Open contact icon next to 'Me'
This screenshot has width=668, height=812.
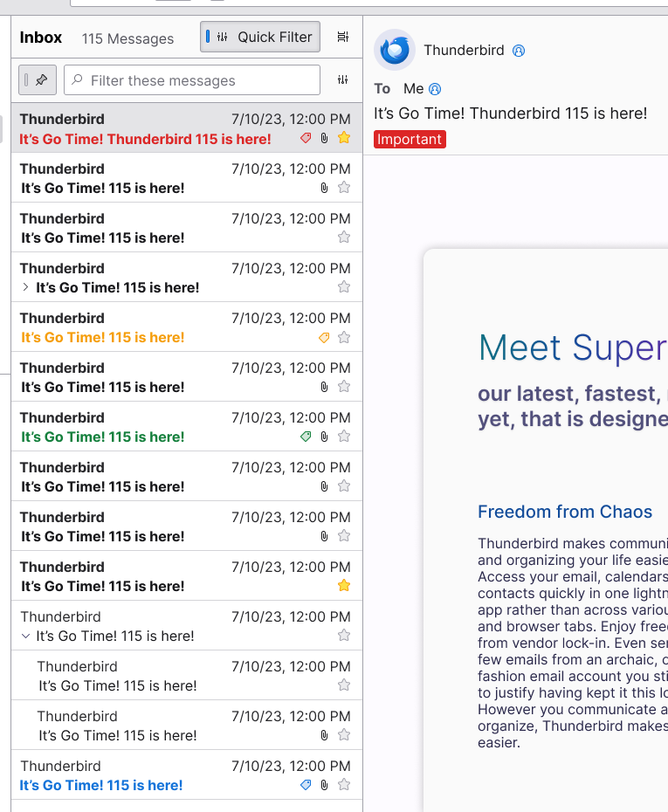coord(435,89)
